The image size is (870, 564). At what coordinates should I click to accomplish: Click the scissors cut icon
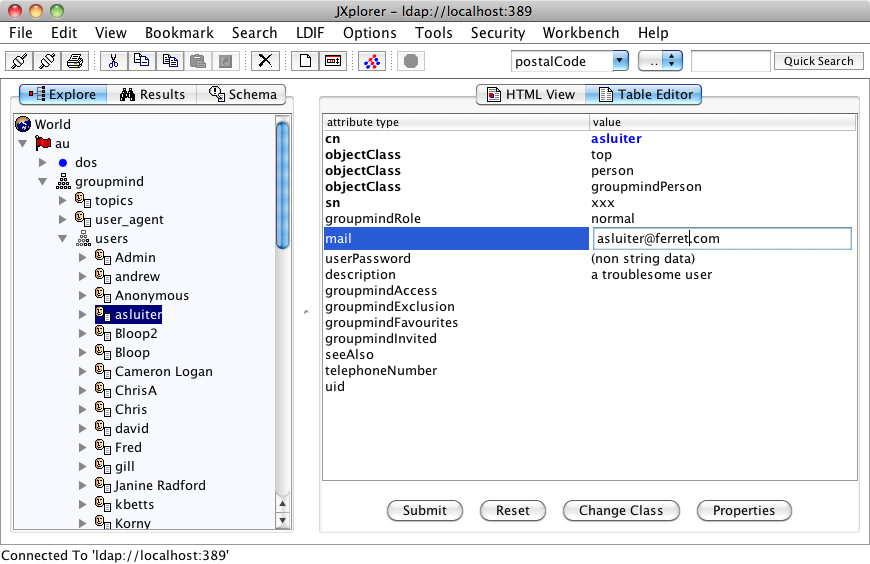114,61
